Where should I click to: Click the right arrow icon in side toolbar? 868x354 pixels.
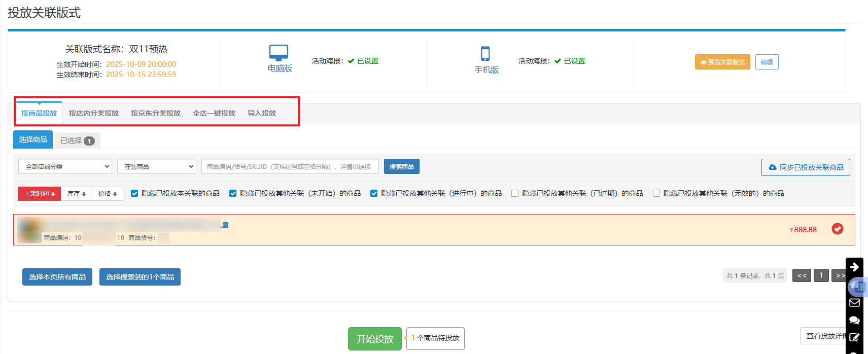[x=854, y=267]
